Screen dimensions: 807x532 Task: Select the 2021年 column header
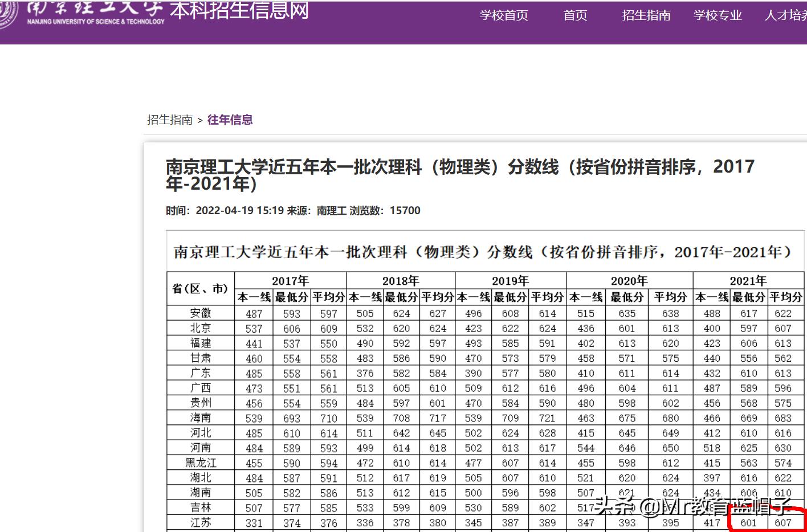point(747,280)
